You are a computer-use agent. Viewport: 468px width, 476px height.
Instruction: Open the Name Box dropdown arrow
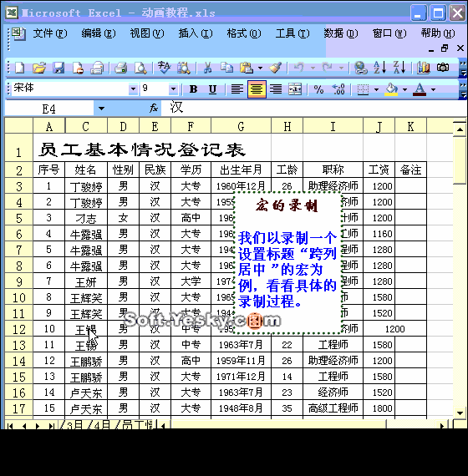tap(101, 109)
